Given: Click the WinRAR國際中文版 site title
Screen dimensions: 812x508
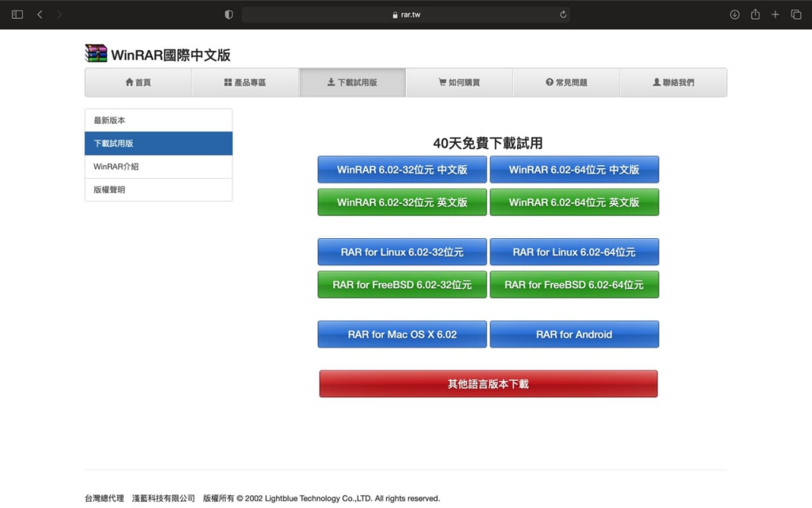Looking at the screenshot, I should point(170,55).
